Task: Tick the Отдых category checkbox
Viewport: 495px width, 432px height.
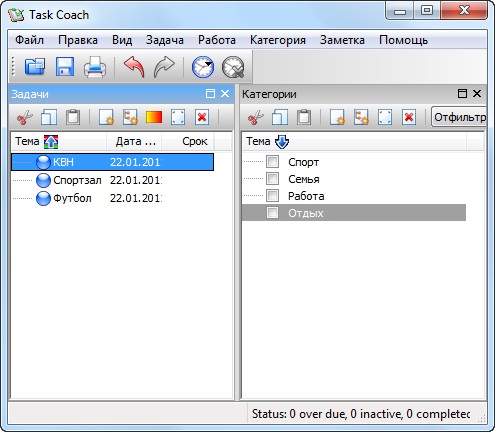Action: click(272, 213)
